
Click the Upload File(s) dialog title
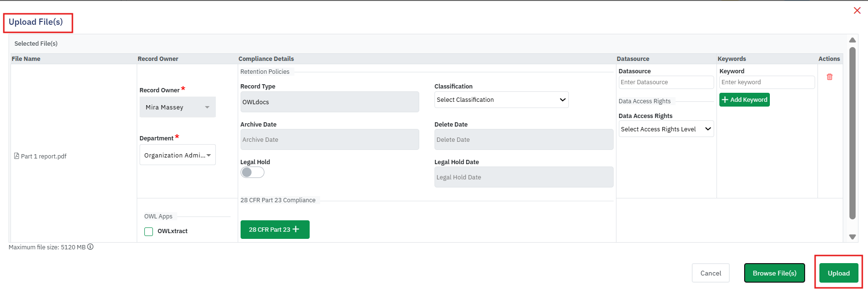tap(36, 22)
